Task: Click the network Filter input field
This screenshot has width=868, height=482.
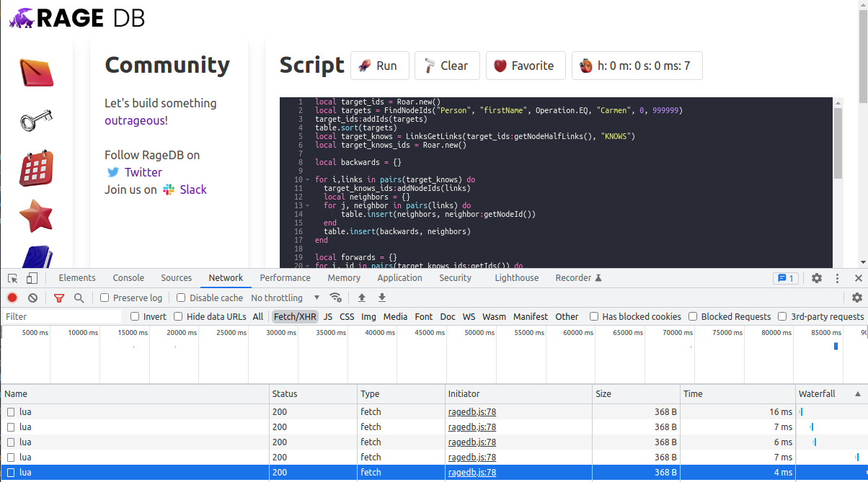Action: pos(63,316)
